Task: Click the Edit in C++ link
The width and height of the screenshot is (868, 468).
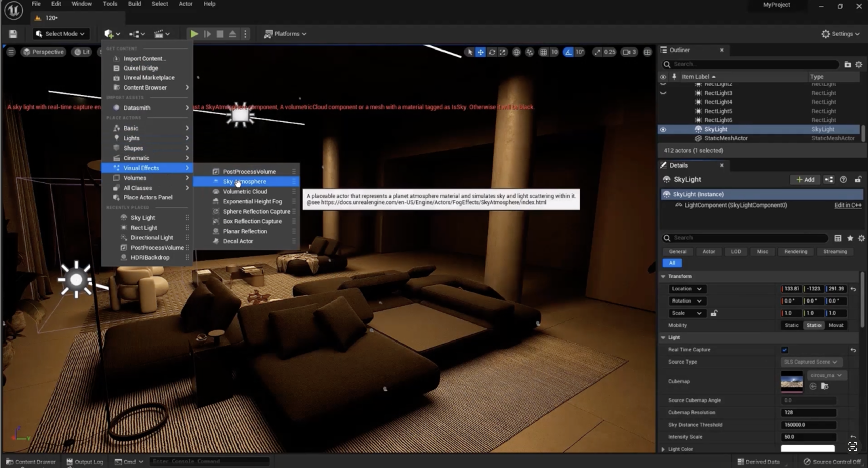Action: pyautogui.click(x=847, y=205)
